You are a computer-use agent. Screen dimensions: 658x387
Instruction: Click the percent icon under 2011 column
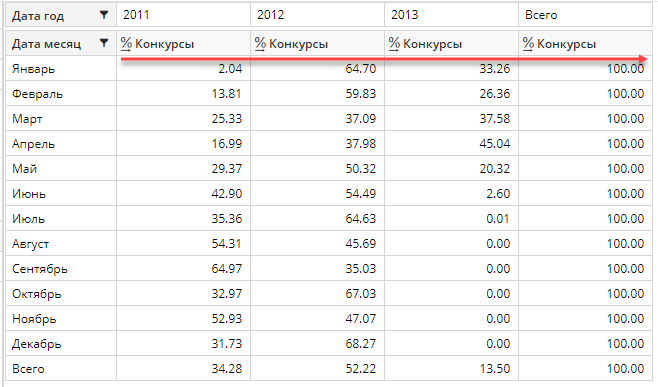[126, 44]
